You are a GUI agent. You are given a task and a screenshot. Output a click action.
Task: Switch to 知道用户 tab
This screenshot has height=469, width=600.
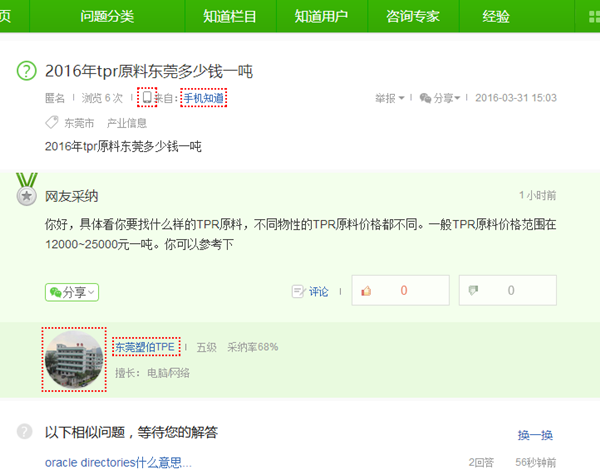click(321, 16)
